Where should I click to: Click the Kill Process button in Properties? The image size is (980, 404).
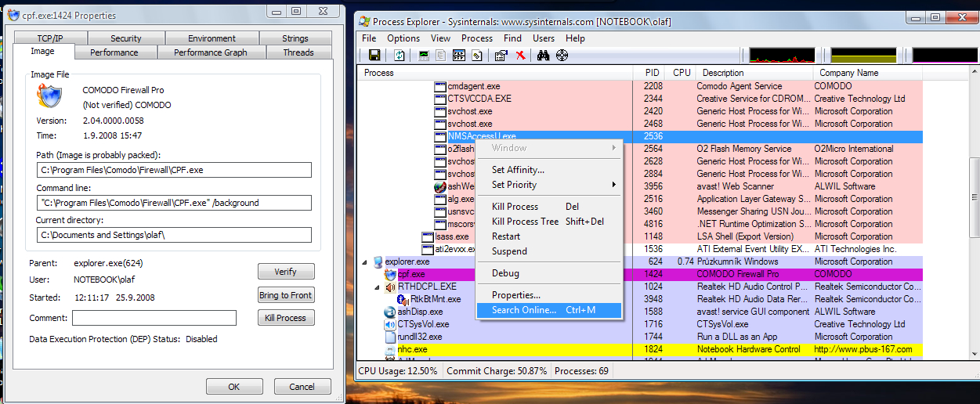pyautogui.click(x=286, y=318)
